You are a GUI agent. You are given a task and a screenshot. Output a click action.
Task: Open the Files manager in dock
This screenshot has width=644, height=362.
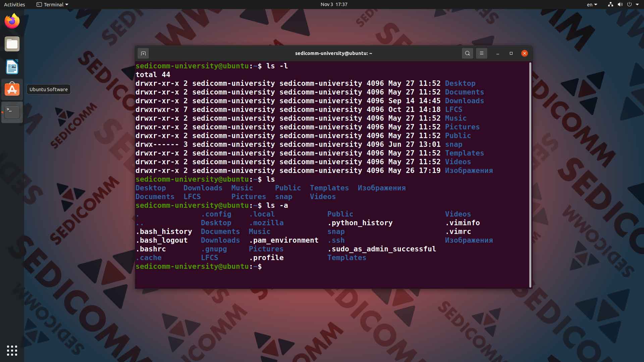[12, 44]
